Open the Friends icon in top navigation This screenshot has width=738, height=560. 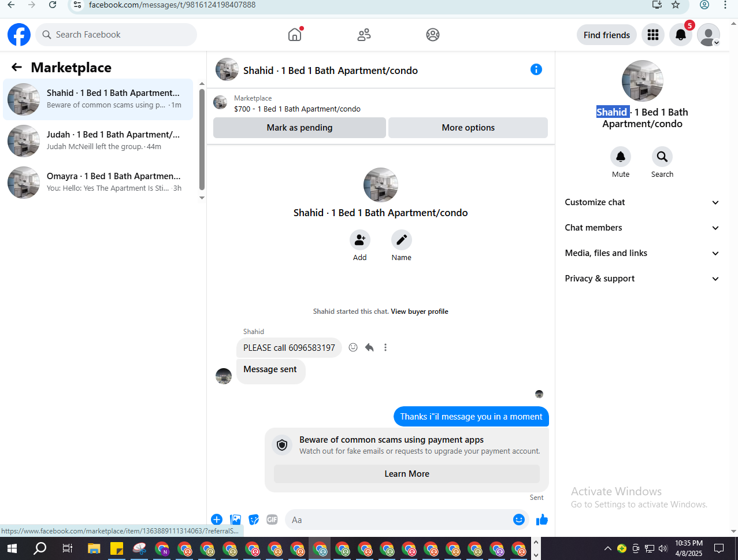(x=364, y=35)
